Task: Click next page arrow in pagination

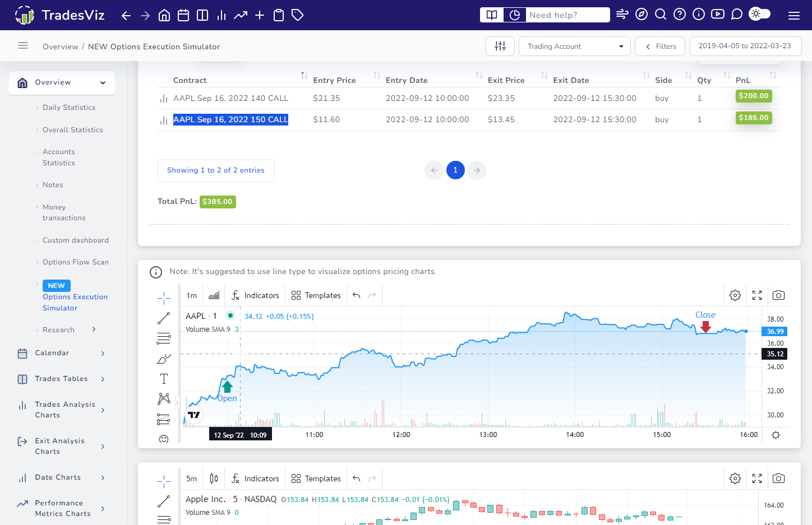Action: pyautogui.click(x=477, y=170)
